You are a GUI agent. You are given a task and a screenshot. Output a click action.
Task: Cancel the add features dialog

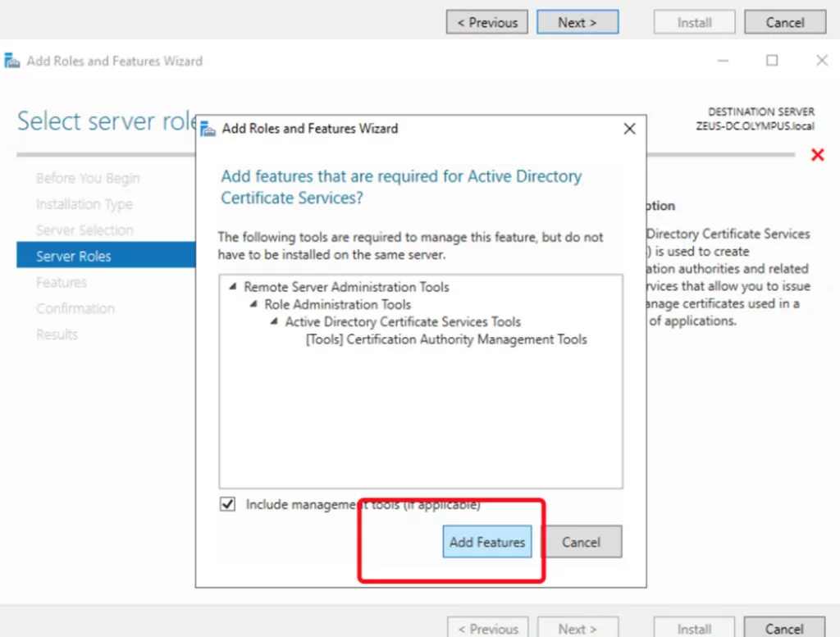click(581, 542)
